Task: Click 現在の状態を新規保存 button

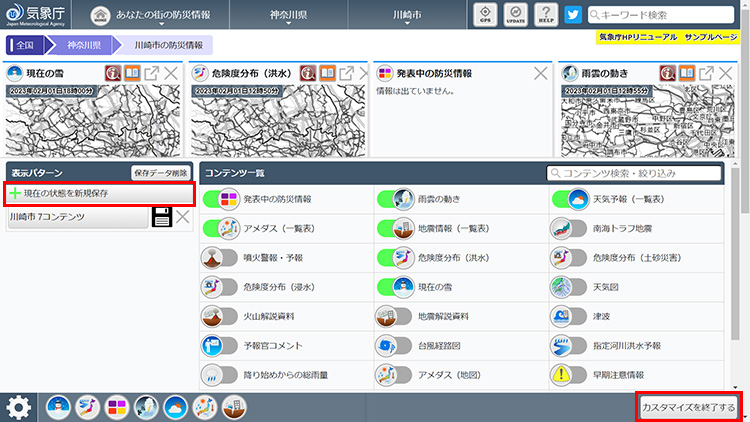Action: tap(100, 192)
